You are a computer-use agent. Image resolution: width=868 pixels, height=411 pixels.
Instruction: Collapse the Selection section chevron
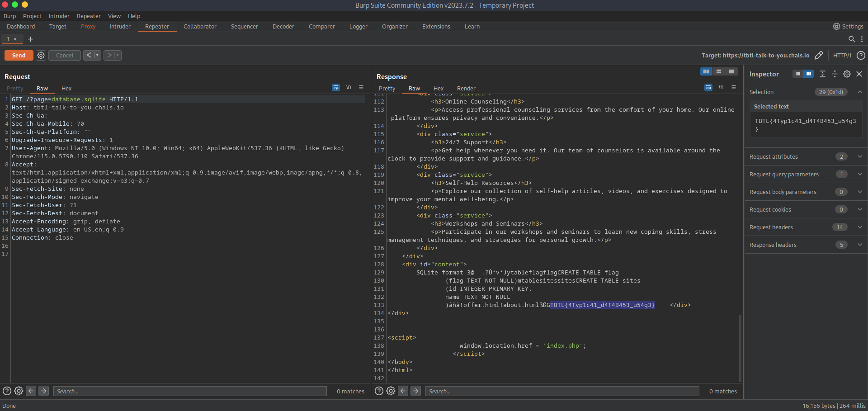point(860,92)
